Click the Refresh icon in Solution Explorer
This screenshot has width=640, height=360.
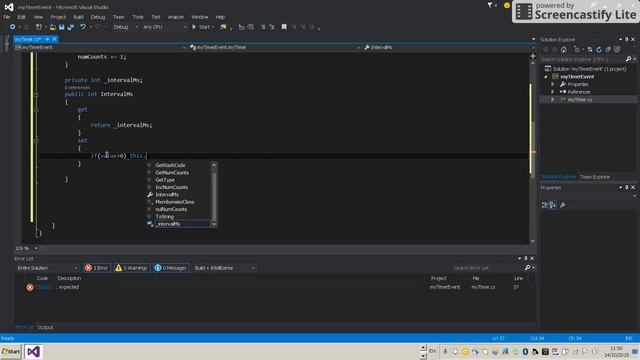click(x=599, y=49)
